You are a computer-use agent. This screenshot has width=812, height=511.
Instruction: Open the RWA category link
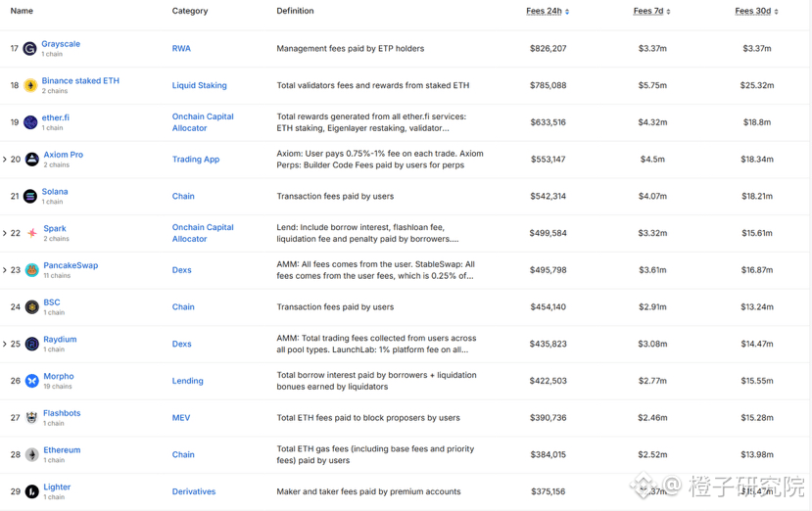(181, 49)
